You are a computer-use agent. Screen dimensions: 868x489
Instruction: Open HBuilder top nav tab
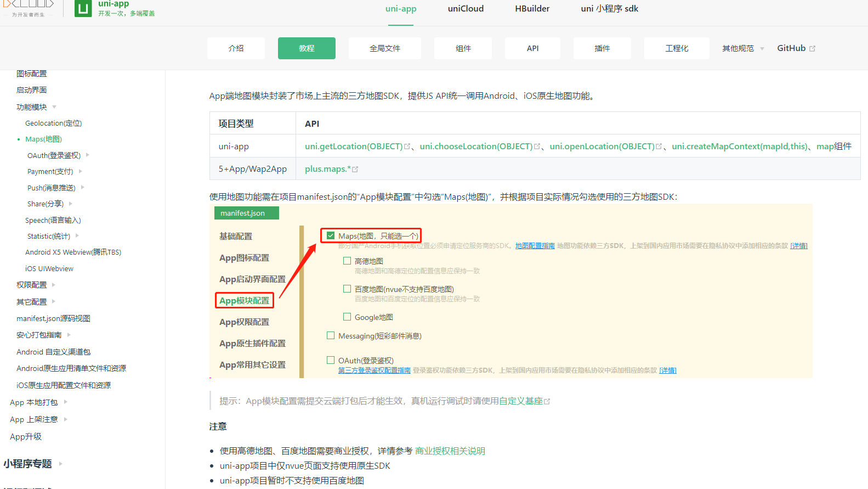click(x=532, y=9)
